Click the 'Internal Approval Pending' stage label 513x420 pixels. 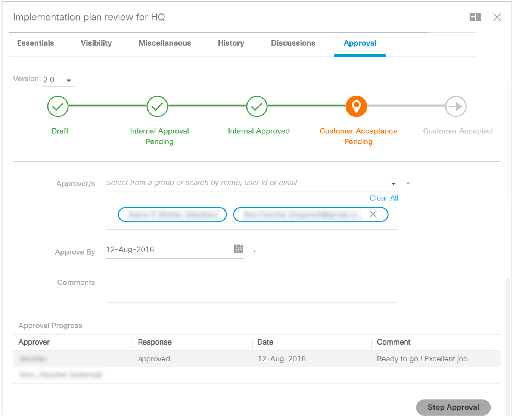(x=159, y=136)
